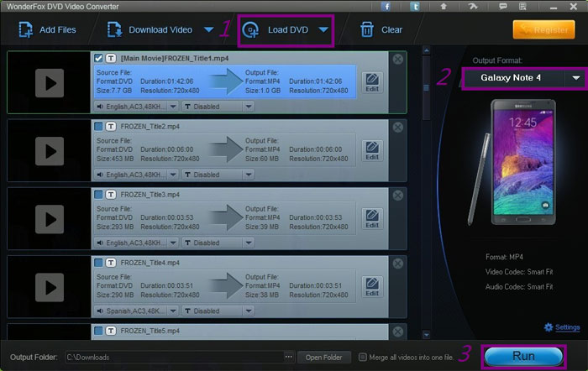Viewport: 588px width, 371px height.
Task: Check the FROZEN_Title2.mp4 checkbox
Action: pos(98,126)
